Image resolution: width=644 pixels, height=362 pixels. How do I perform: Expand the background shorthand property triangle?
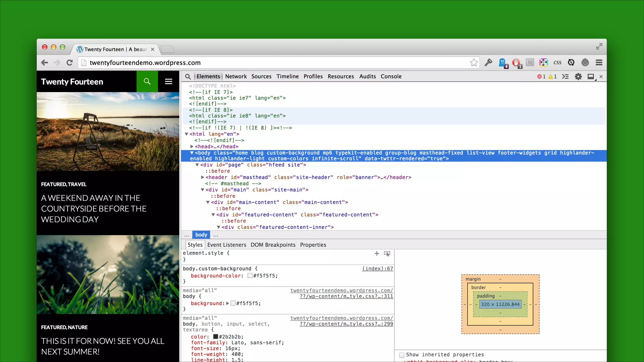click(x=228, y=303)
